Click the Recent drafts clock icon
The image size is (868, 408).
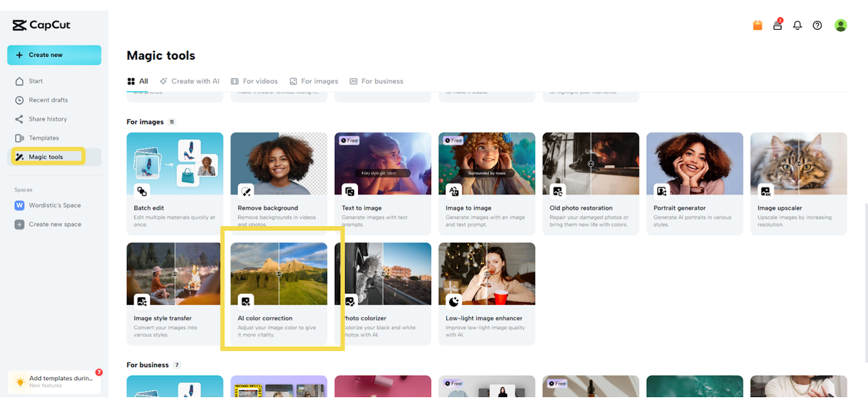20,100
